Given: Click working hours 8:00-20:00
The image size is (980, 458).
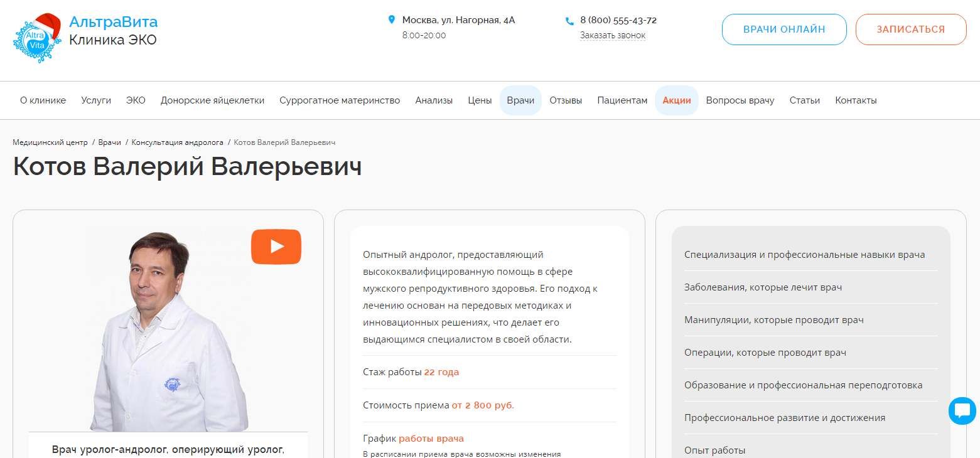Looking at the screenshot, I should [424, 35].
